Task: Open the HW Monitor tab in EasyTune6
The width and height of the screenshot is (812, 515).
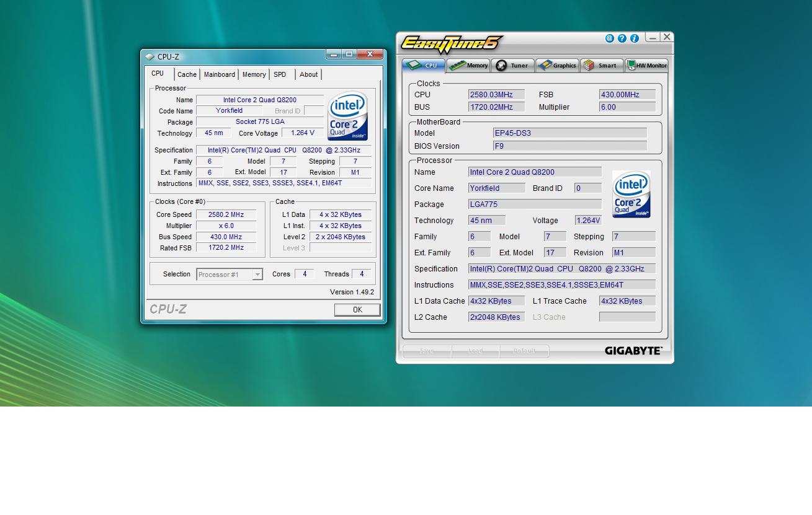Action: tap(646, 66)
